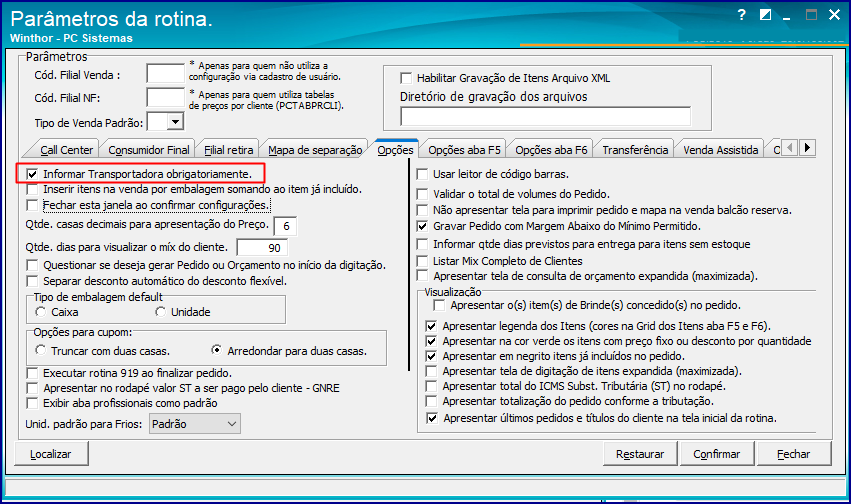This screenshot has width=851, height=504.
Task: Select the Opções tab
Action: click(395, 150)
